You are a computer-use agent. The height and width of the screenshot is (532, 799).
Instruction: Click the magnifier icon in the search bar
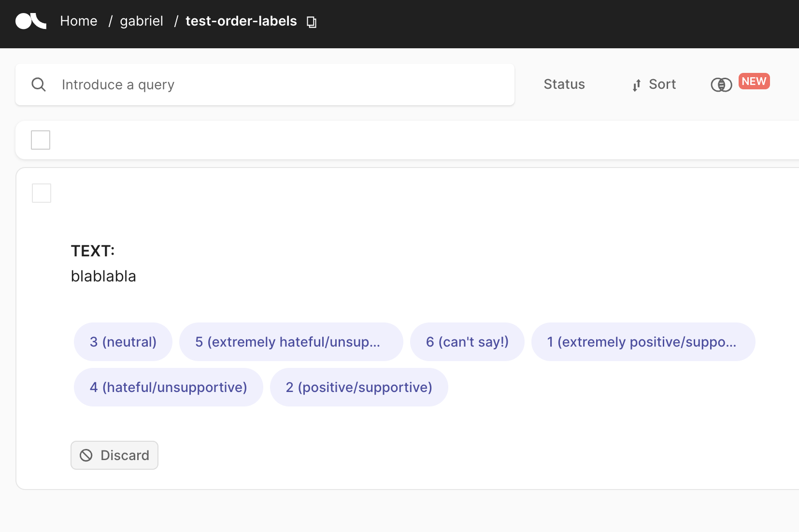pyautogui.click(x=39, y=84)
